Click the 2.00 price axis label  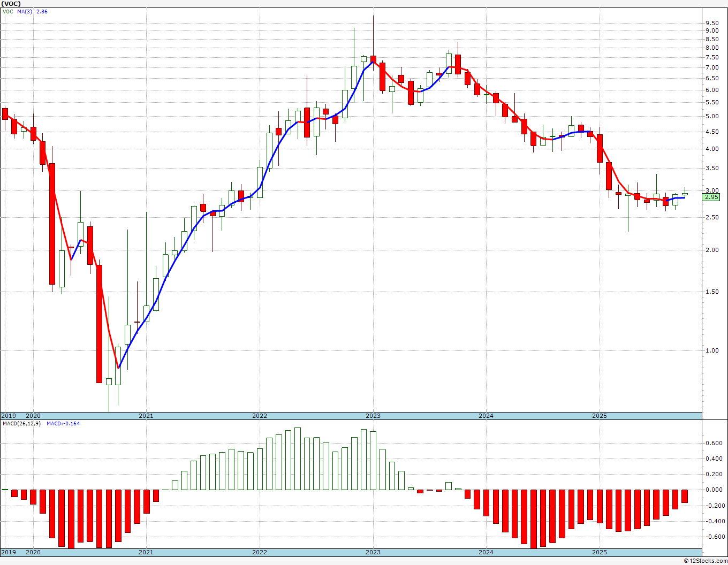click(712, 250)
